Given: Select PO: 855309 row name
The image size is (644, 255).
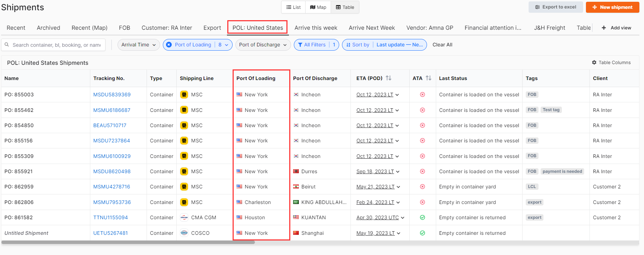Looking at the screenshot, I should 18,156.
